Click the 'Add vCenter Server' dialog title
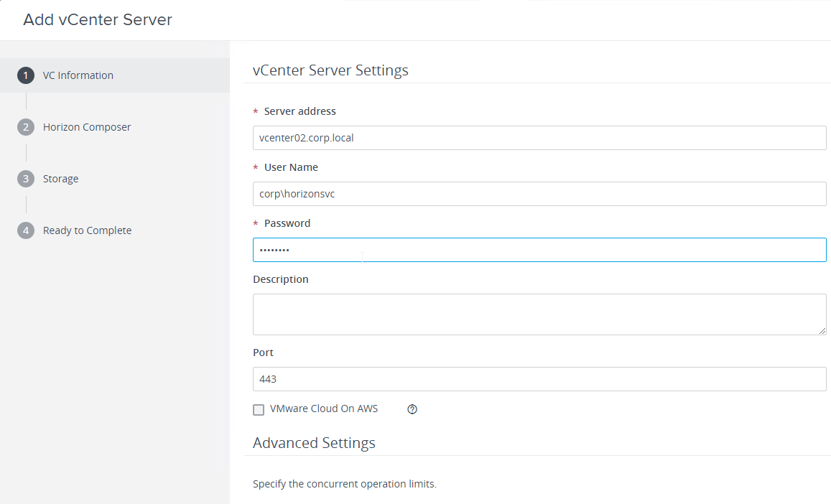The image size is (831, 504). 98,19
